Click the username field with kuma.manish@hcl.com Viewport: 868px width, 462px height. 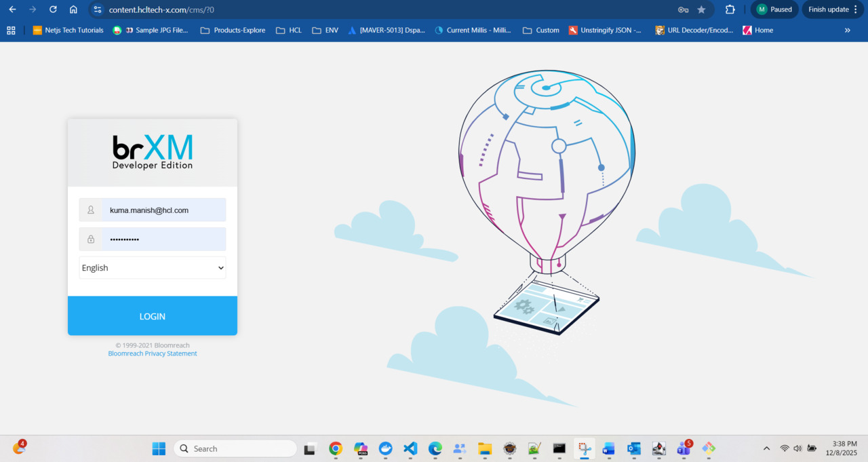[x=163, y=210]
